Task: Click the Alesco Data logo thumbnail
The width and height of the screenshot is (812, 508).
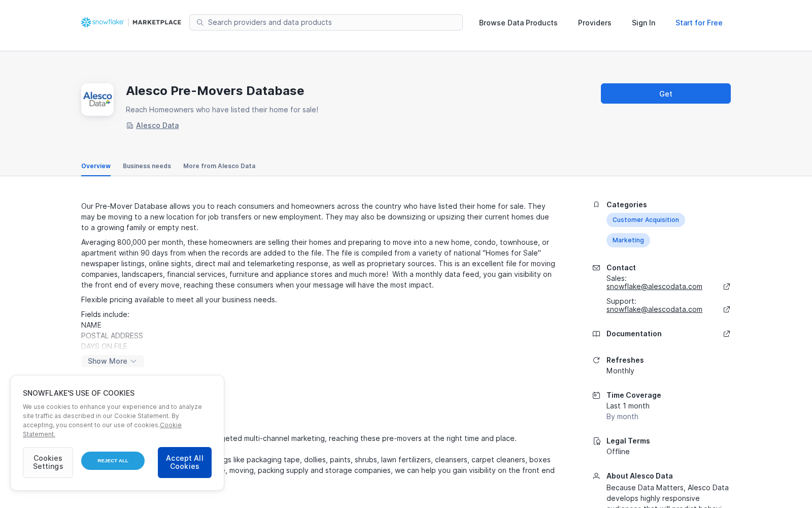Action: 97,100
